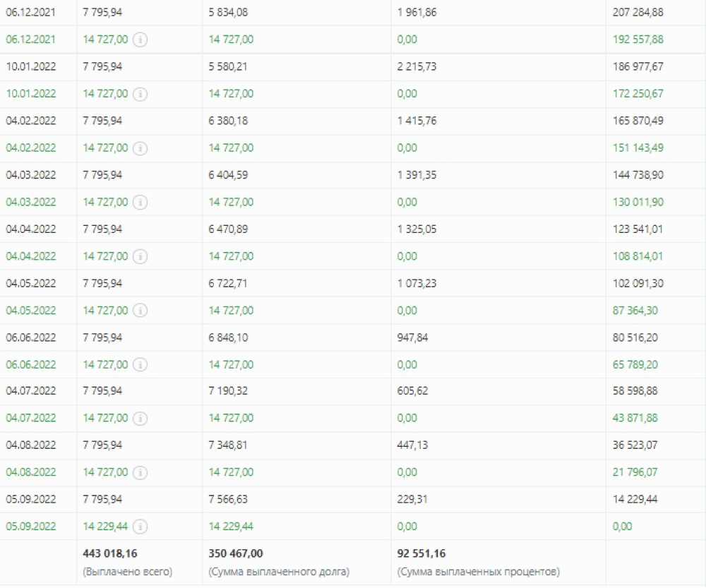
Task: Open info icon for 04.05.2022 early payment
Action: click(x=140, y=310)
